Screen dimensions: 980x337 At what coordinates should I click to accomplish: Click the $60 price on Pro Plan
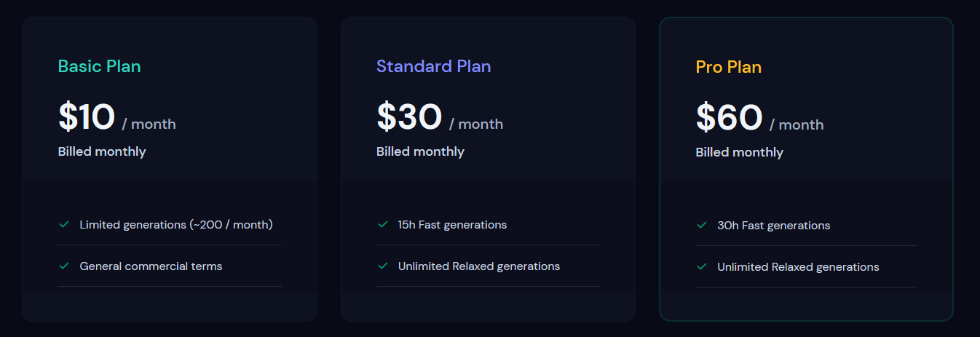coord(729,118)
